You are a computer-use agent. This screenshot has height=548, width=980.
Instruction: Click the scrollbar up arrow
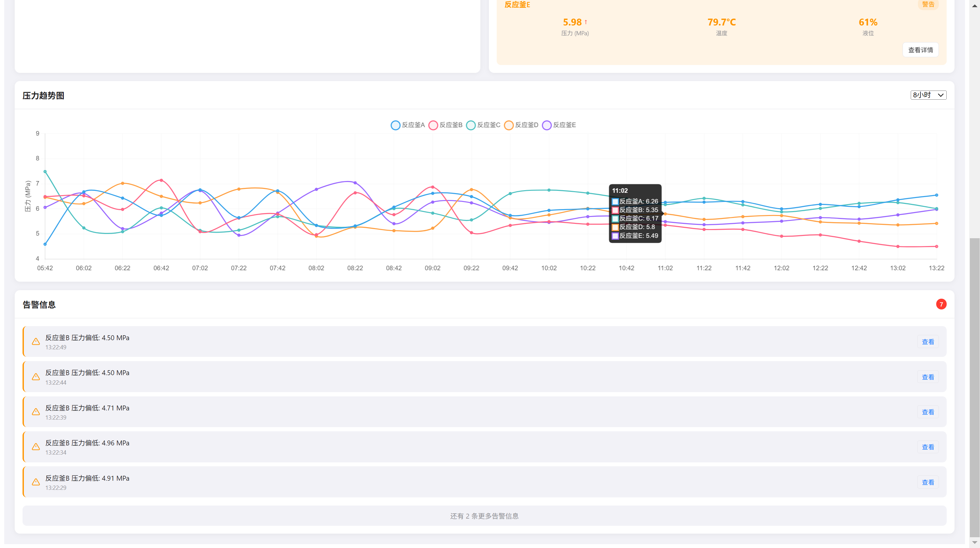coord(974,5)
